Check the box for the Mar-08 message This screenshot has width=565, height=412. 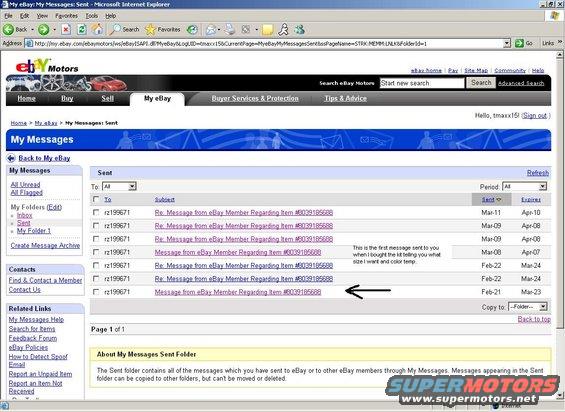coord(96,252)
